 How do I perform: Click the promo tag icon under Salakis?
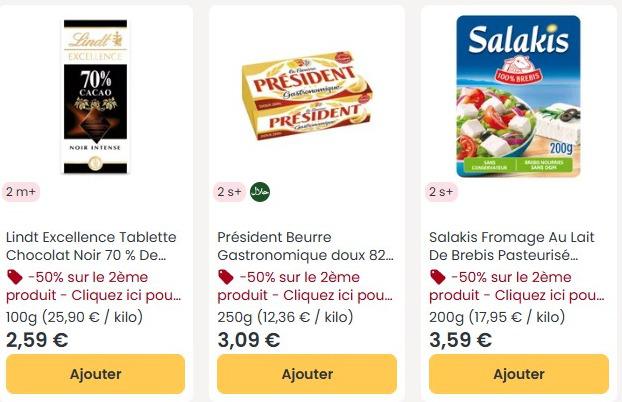[437, 277]
